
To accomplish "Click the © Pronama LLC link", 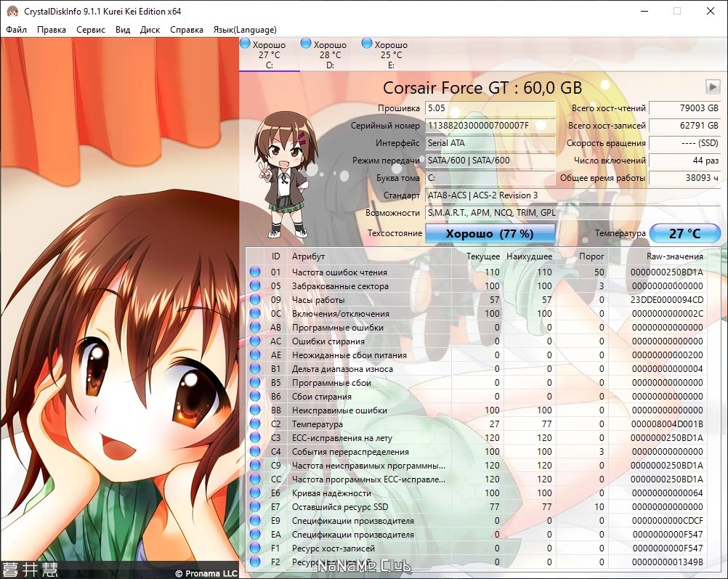I will [x=206, y=573].
